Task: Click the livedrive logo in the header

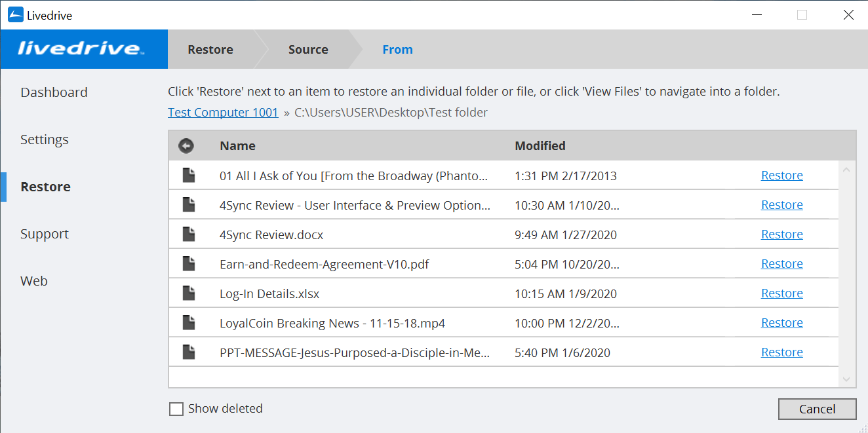Action: [x=83, y=48]
